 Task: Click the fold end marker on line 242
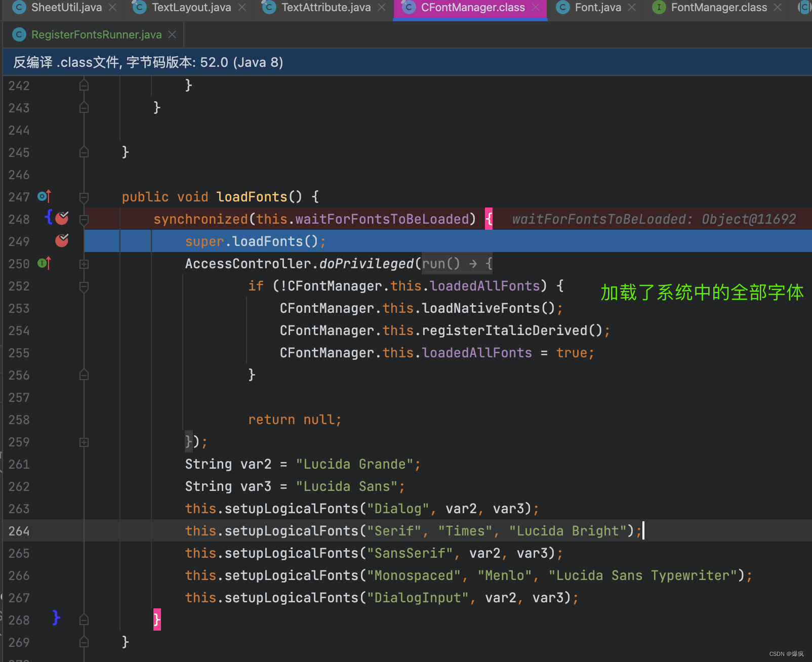pyautogui.click(x=84, y=86)
